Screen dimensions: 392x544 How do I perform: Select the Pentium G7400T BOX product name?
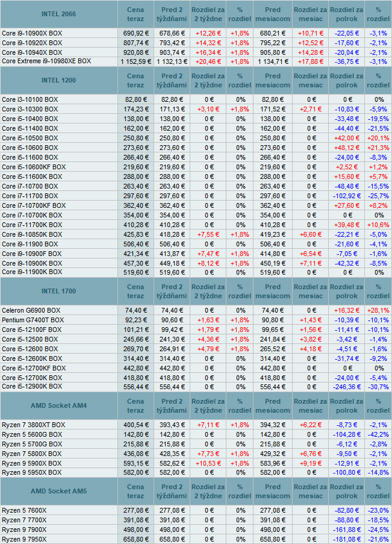32,320
